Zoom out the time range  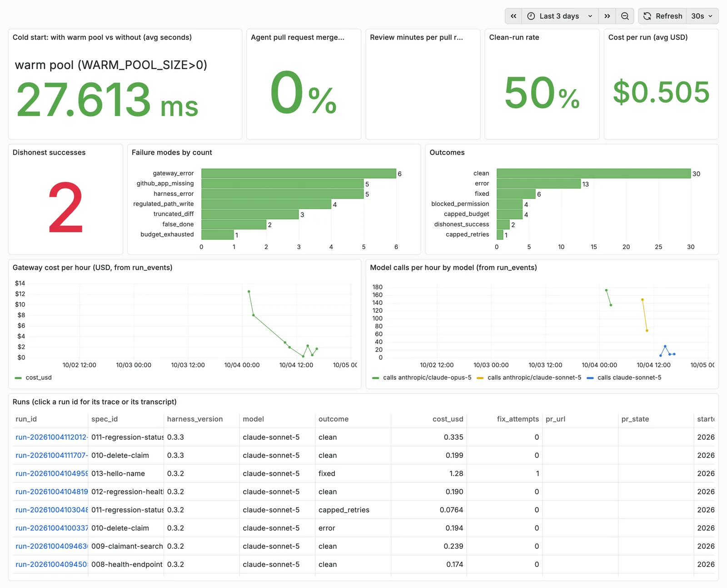tap(625, 16)
